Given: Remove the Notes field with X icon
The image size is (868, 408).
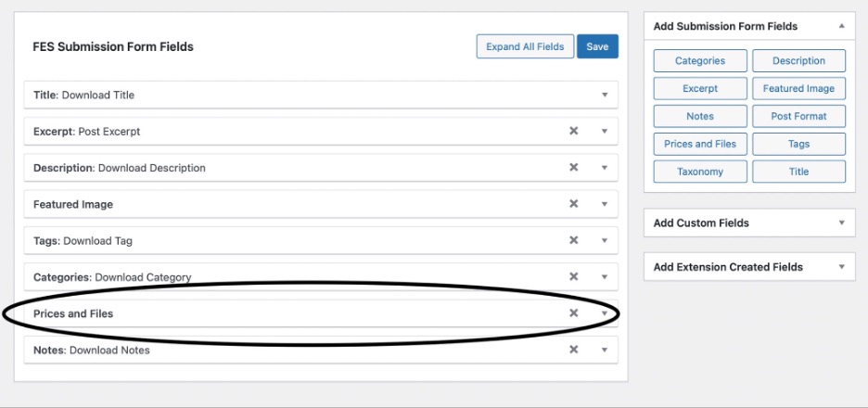Looking at the screenshot, I should 573,350.
